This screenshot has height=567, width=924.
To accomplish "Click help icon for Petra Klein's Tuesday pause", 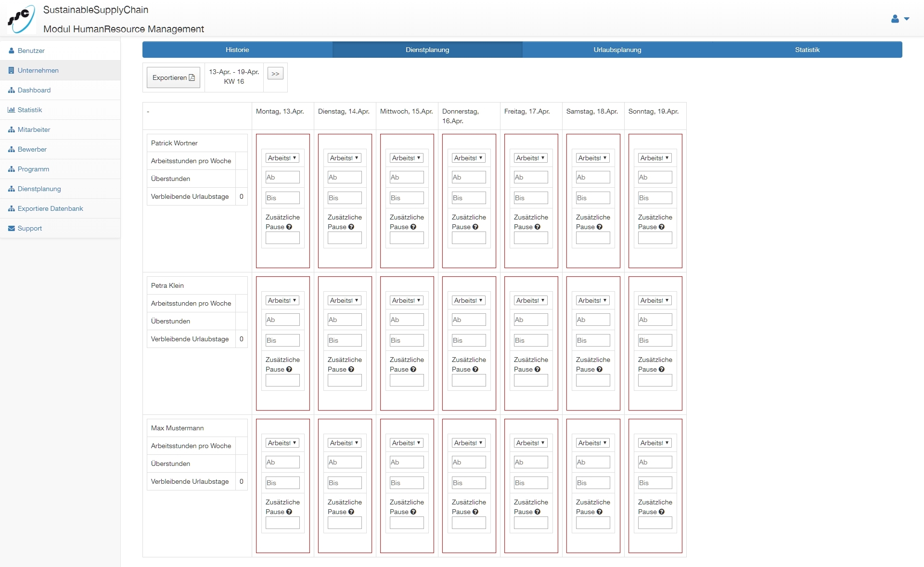I will pos(351,369).
